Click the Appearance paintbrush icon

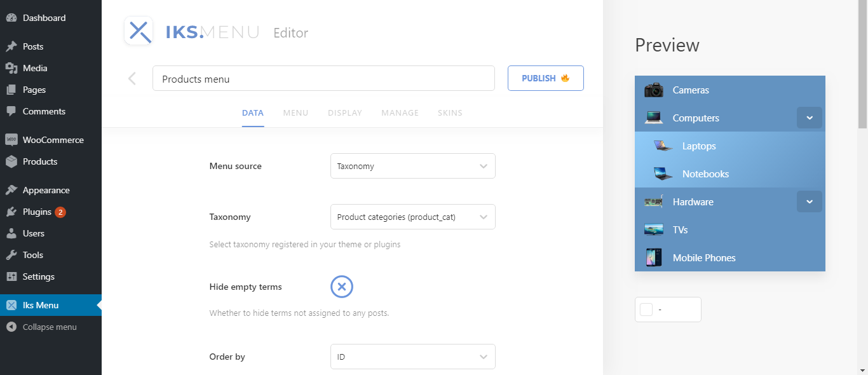pos(11,190)
